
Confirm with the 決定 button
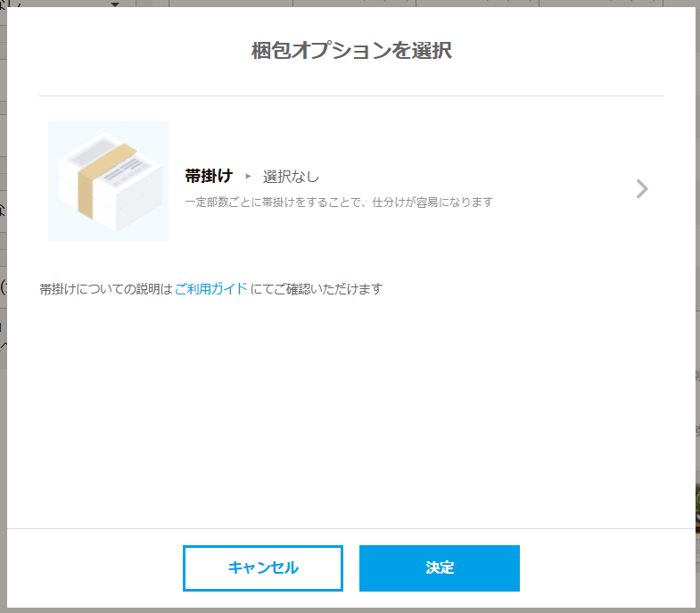[x=439, y=568]
